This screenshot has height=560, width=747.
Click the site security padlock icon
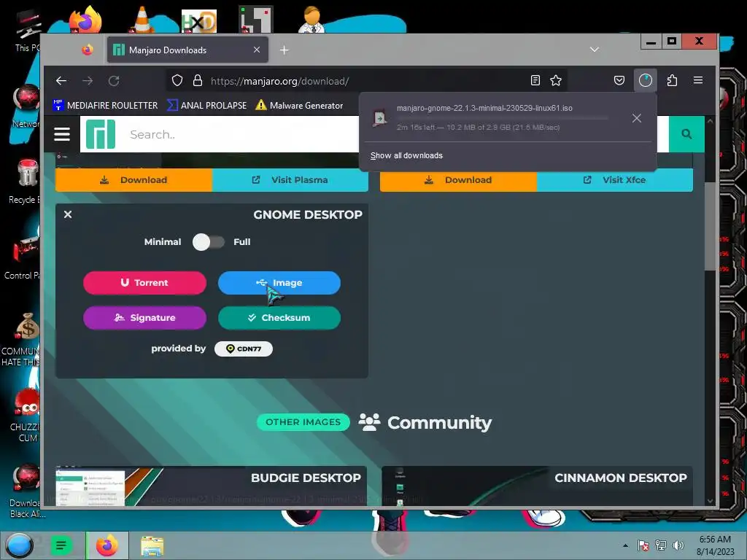pos(197,80)
